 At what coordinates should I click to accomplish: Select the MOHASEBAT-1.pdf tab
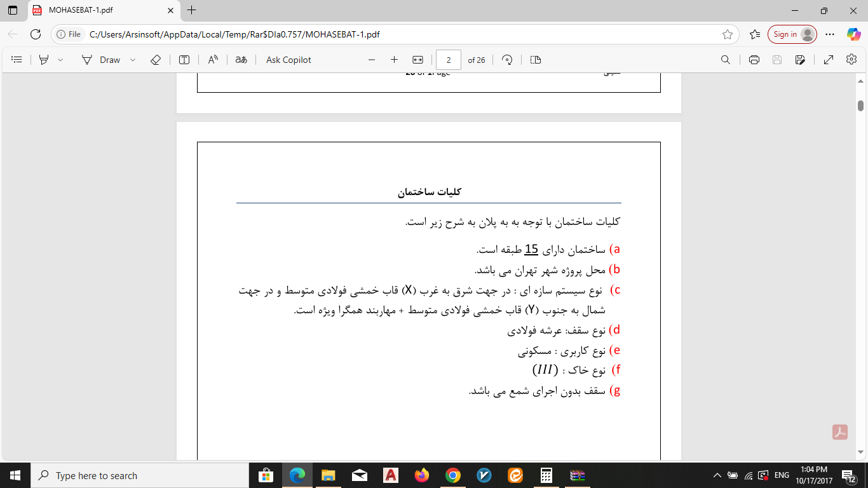coord(104,10)
